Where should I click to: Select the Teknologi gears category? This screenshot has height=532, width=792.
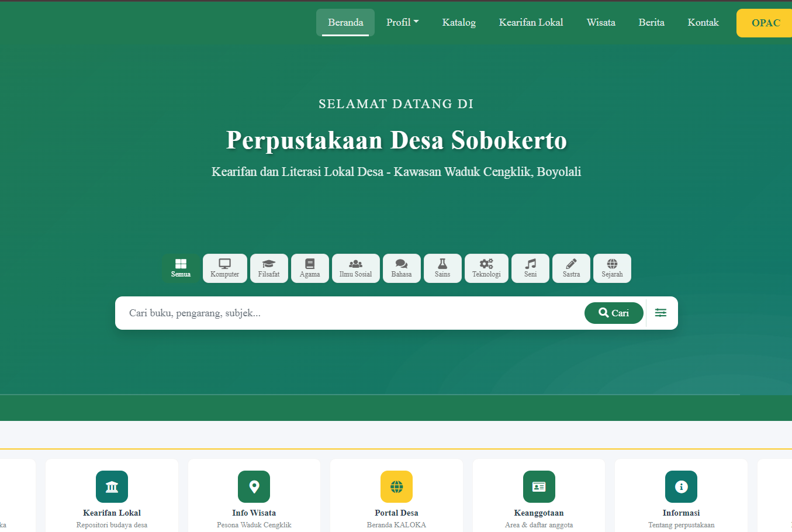point(486,268)
